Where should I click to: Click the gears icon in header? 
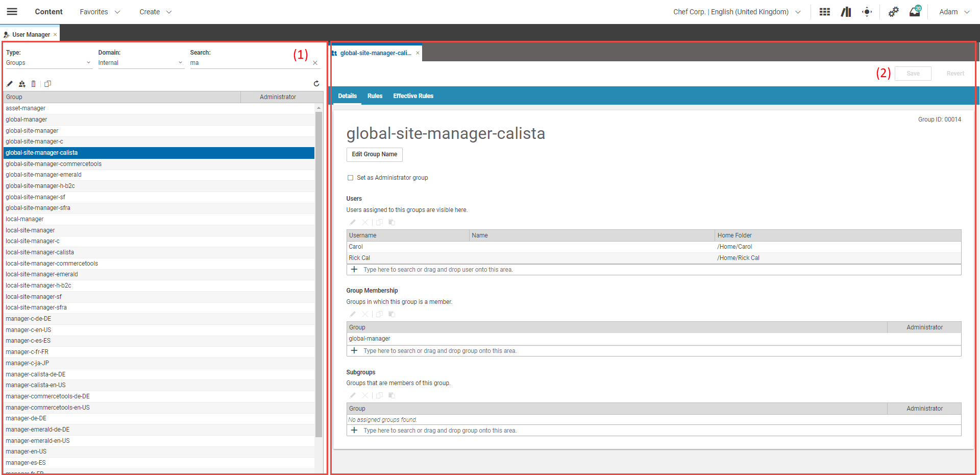tap(893, 12)
